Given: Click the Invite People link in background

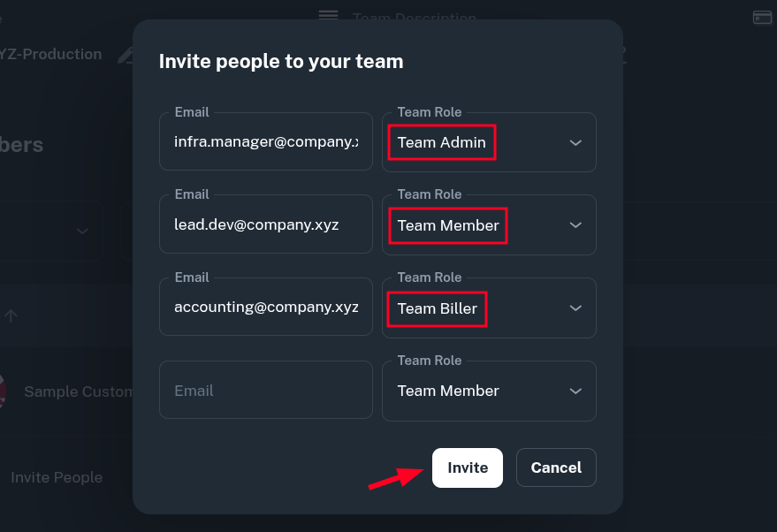Looking at the screenshot, I should pyautogui.click(x=57, y=477).
